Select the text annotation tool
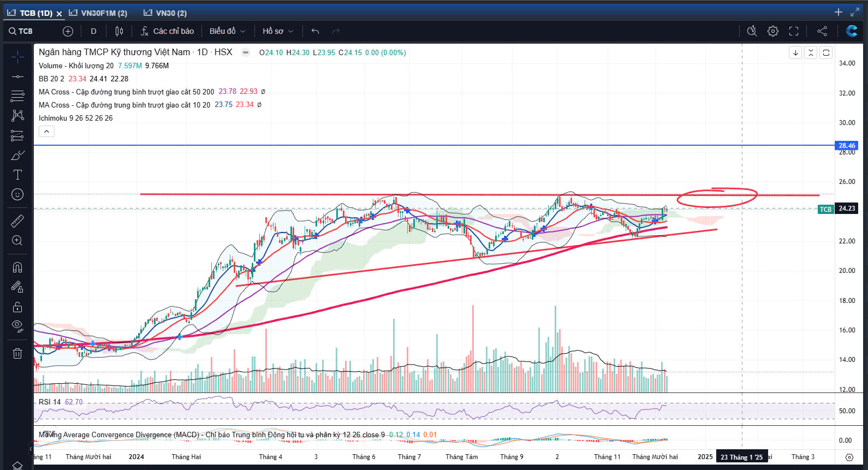 (17, 175)
